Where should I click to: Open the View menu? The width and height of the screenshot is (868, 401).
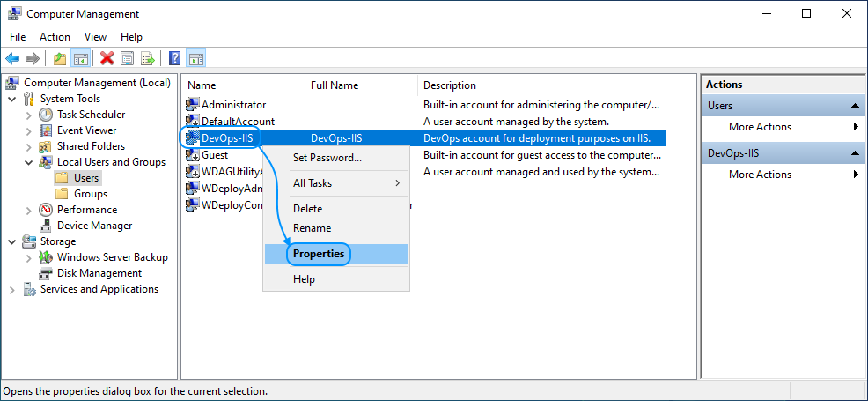(95, 37)
